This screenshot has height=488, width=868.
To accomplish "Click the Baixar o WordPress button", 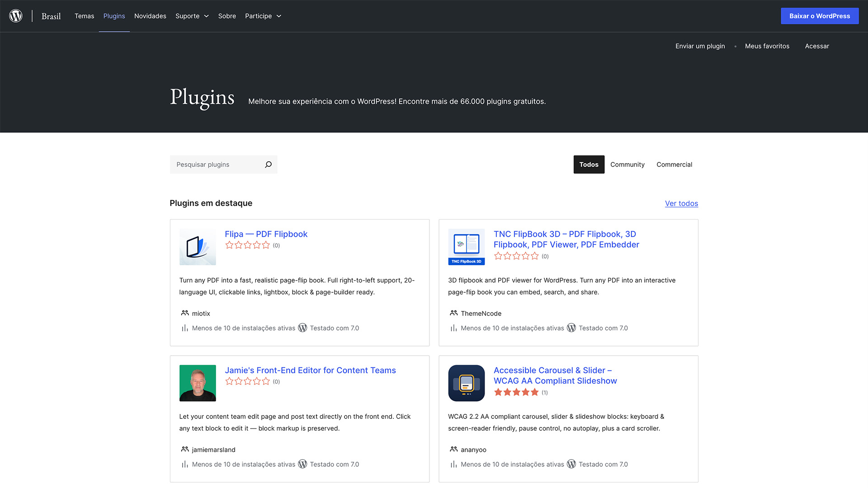I will tap(820, 16).
